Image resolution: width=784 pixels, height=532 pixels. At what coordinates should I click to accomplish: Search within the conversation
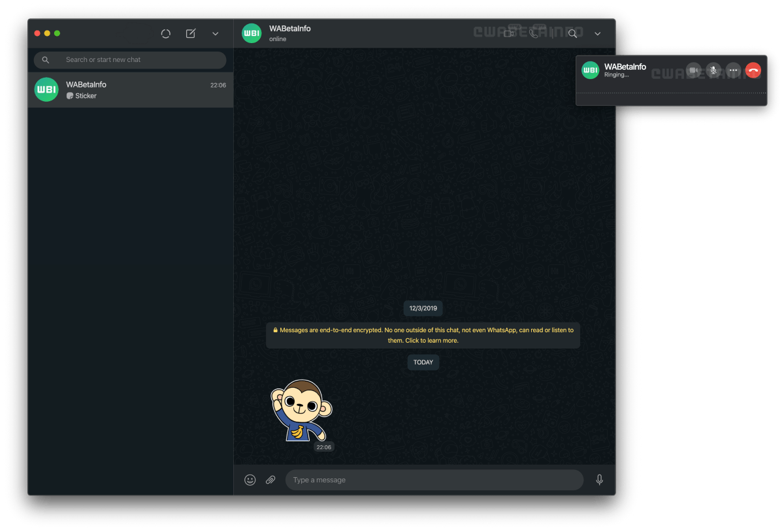click(x=573, y=34)
